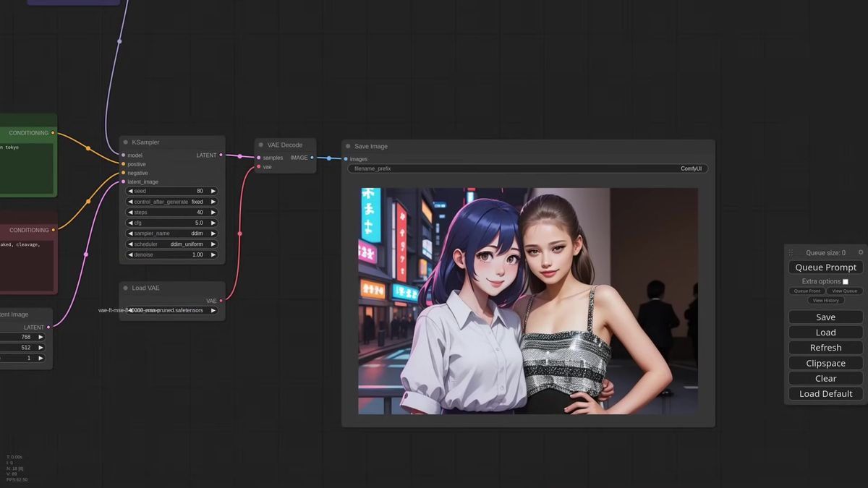Viewport: 868px width, 488px height.
Task: Open the vae_name combo in Load VAE
Action: [x=172, y=310]
